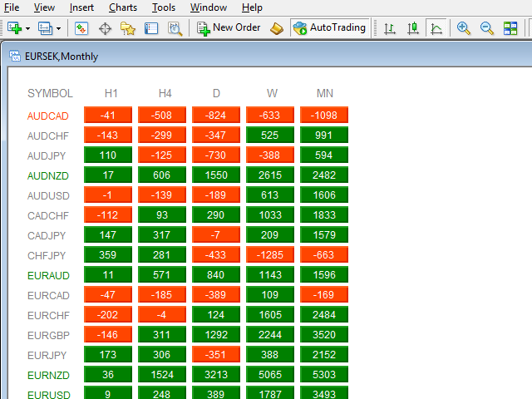
Task: Open the MetaEditor book icon
Action: 278,28
